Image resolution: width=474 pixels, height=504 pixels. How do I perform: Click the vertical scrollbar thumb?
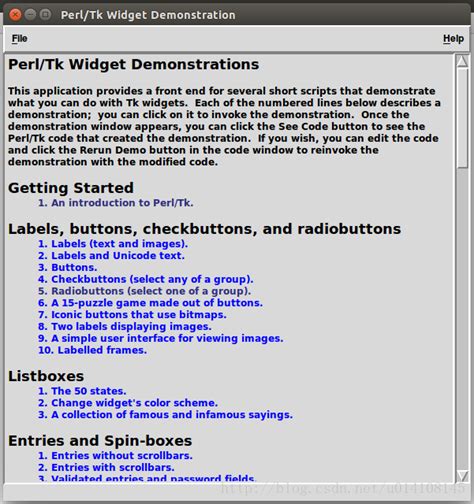click(x=462, y=118)
